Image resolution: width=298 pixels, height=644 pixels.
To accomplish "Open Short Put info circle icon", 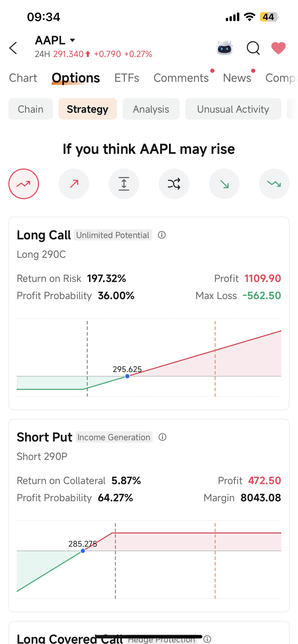I will [x=162, y=437].
